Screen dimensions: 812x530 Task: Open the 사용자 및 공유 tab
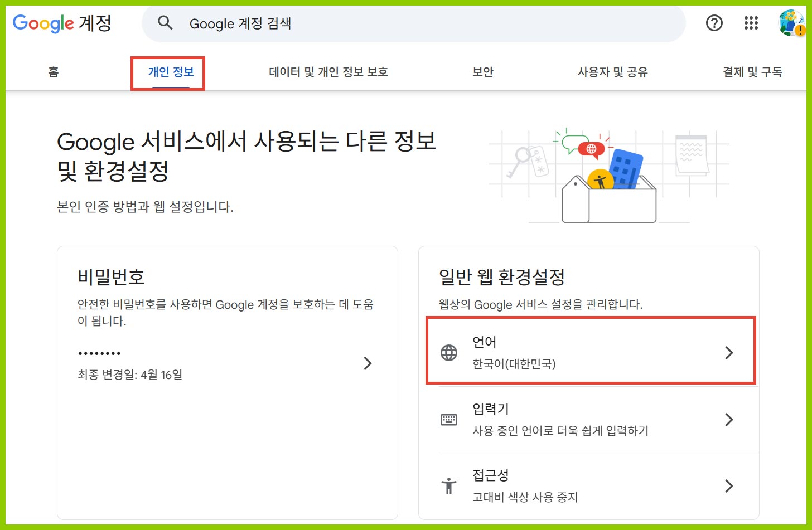(612, 72)
